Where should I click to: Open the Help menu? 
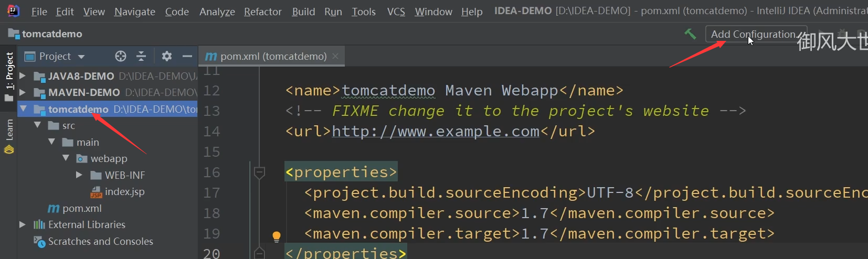point(472,12)
